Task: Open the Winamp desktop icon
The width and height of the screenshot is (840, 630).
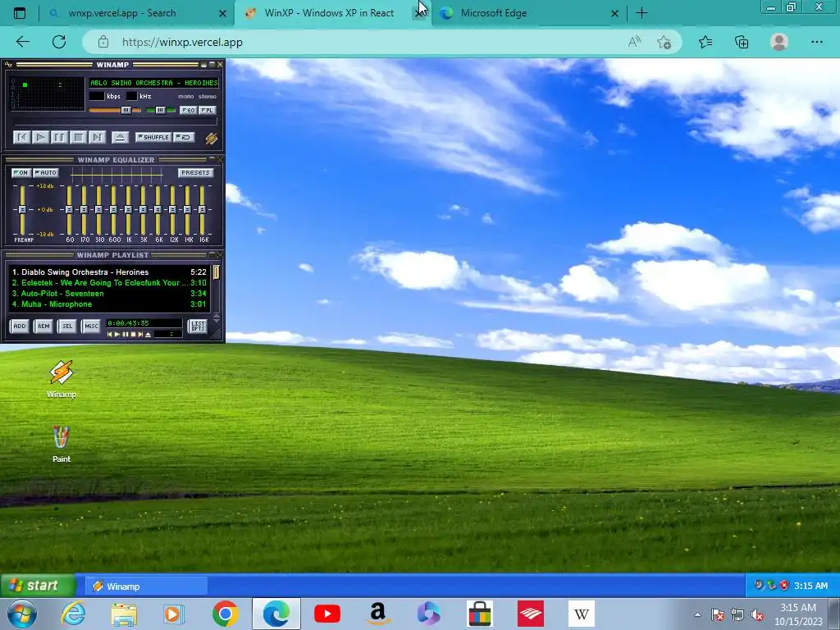Action: pyautogui.click(x=61, y=379)
